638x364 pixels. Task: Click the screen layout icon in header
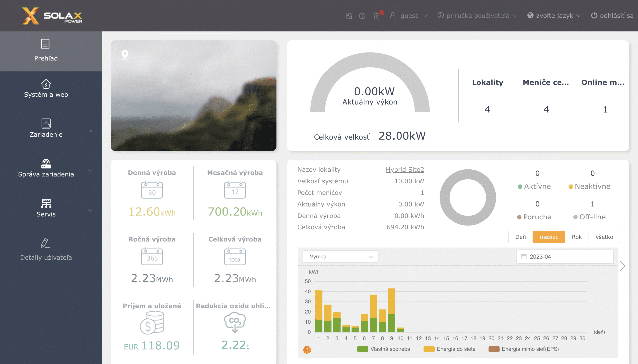349,16
